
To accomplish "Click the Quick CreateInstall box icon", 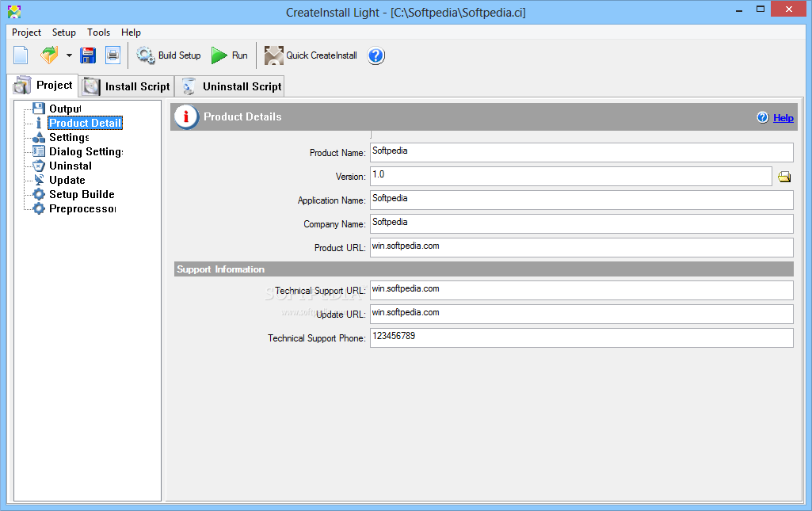I will point(274,55).
